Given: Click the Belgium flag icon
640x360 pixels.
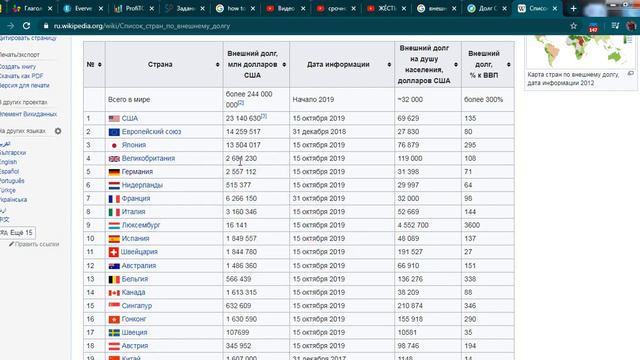Looking at the screenshot, I should (114, 279).
